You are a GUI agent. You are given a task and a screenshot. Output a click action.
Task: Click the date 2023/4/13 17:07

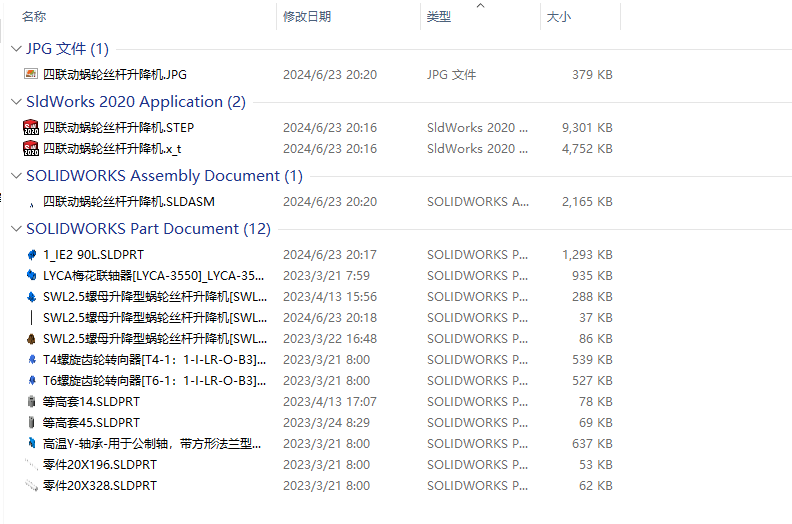point(330,402)
